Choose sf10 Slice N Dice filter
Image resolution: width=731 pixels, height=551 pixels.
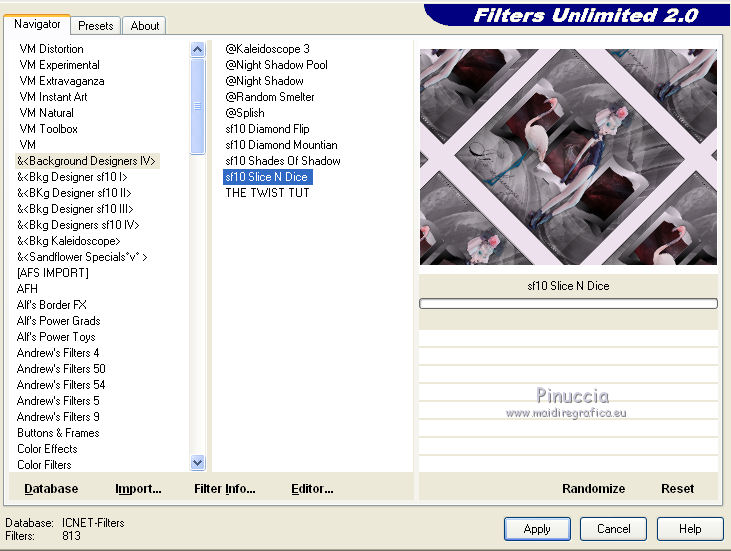click(x=268, y=177)
